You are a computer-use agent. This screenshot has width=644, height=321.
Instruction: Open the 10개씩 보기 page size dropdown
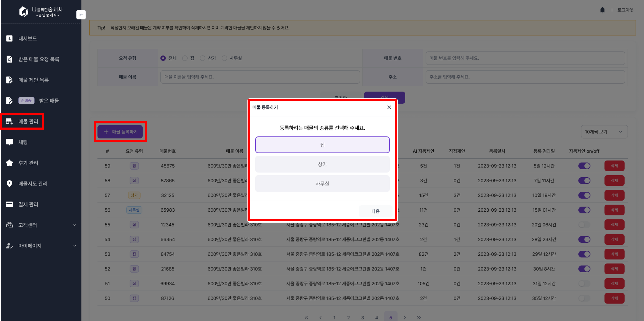click(x=604, y=132)
